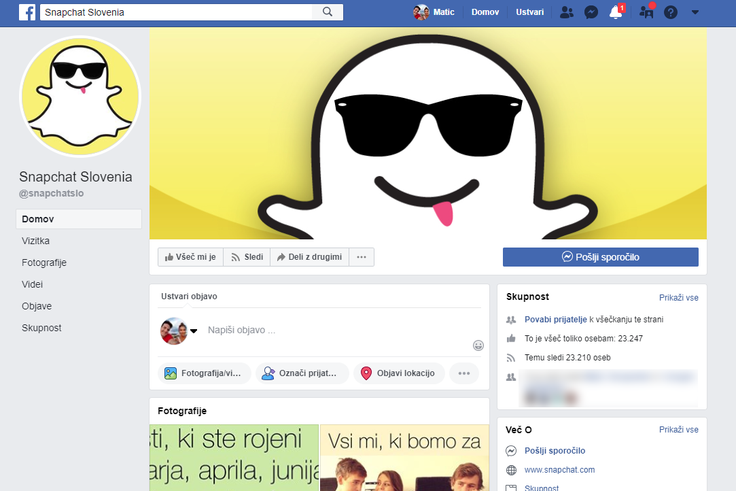Click the Snapchat Slovenia page name
Screen dimensions: 736x491
(76, 177)
